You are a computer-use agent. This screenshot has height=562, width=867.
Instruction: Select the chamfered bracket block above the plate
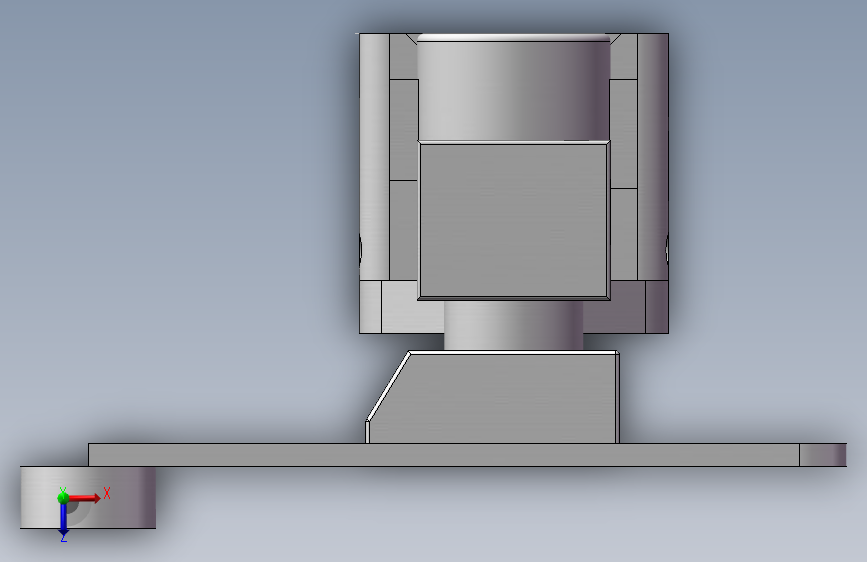(x=492, y=397)
